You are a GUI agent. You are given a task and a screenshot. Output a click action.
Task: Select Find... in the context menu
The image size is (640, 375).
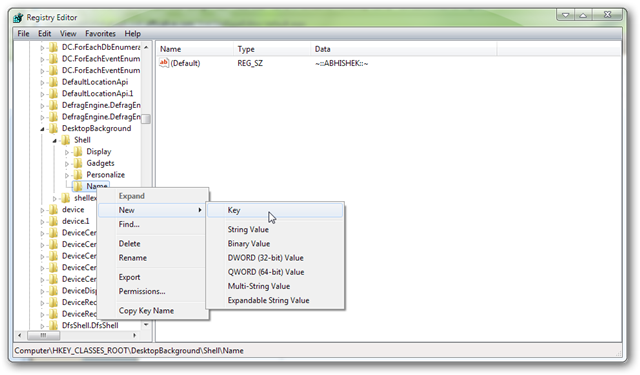(x=152, y=224)
